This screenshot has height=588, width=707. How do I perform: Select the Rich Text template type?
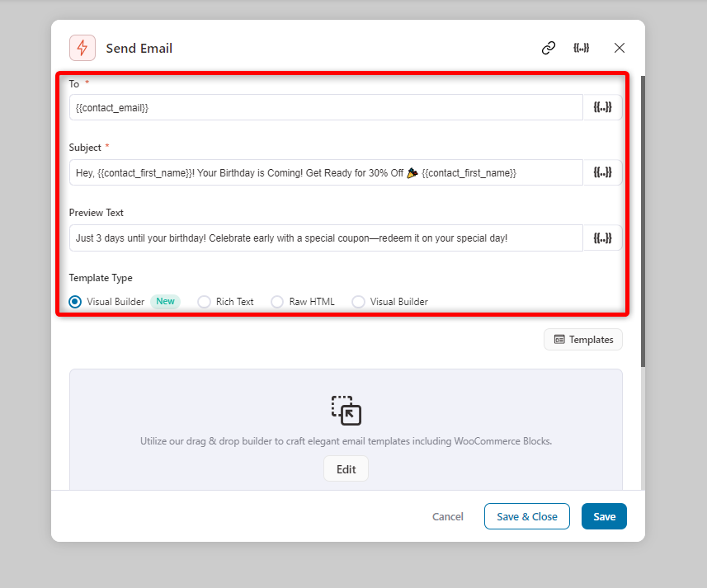(x=205, y=302)
